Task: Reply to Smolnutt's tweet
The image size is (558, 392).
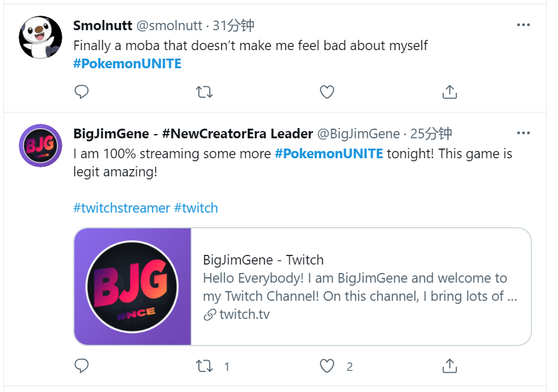Action: point(82,92)
